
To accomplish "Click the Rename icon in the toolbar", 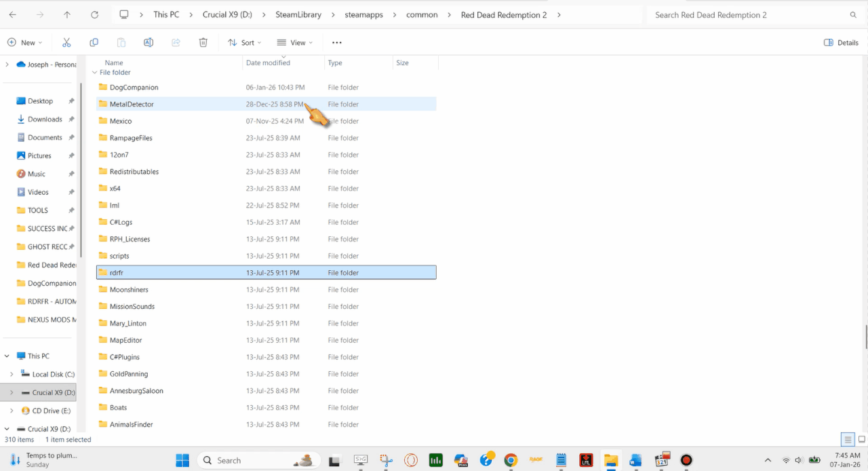I will coord(149,42).
